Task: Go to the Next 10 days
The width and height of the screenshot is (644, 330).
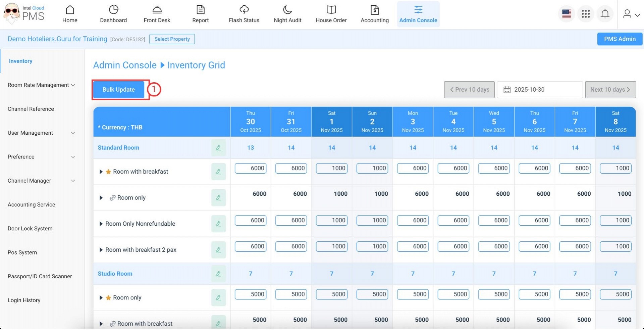Action: [610, 90]
